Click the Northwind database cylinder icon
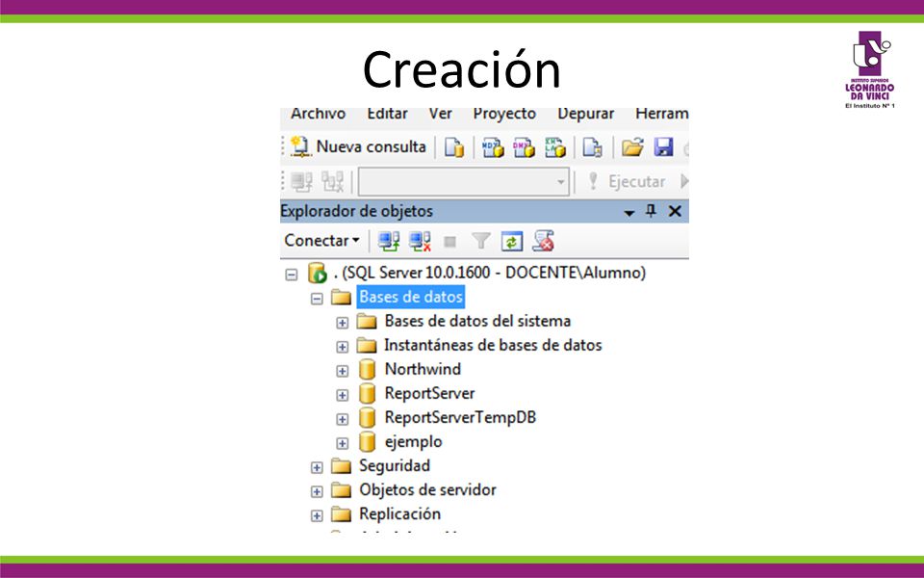 [367, 369]
